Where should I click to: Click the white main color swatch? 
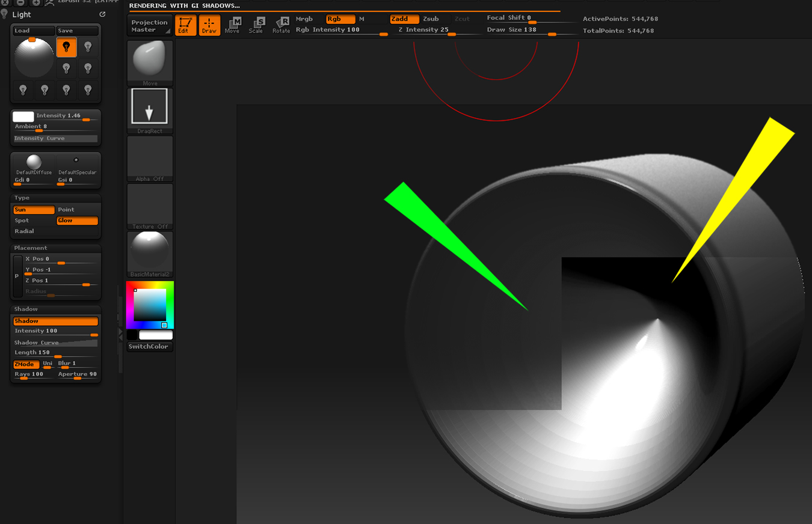(156, 335)
